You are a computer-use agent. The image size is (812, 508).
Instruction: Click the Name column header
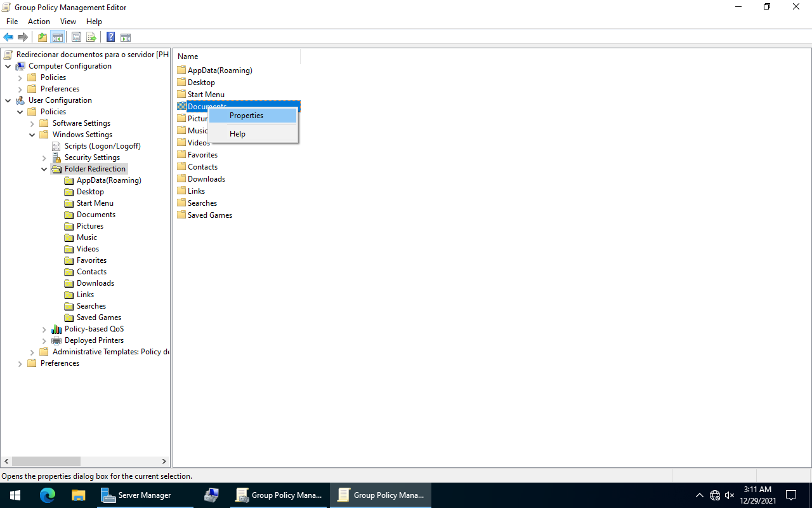pyautogui.click(x=188, y=57)
